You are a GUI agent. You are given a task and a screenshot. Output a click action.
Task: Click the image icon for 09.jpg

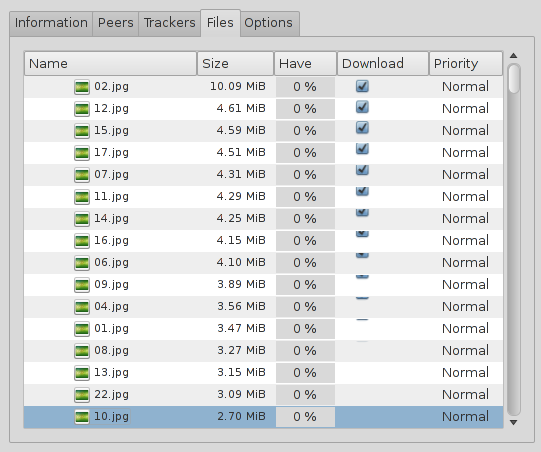82,285
